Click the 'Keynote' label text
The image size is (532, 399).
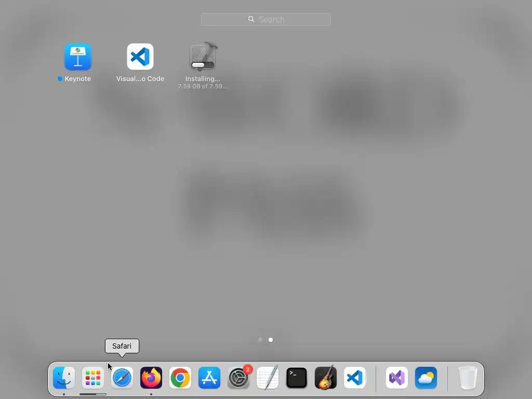pyautogui.click(x=78, y=79)
